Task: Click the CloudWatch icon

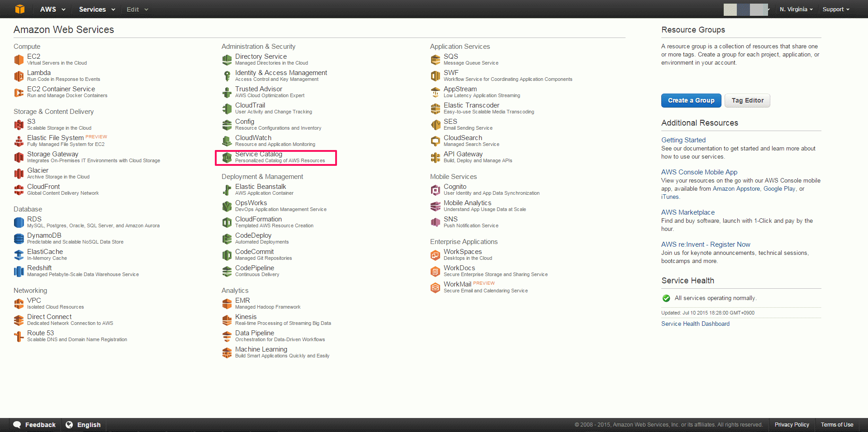Action: pyautogui.click(x=227, y=141)
